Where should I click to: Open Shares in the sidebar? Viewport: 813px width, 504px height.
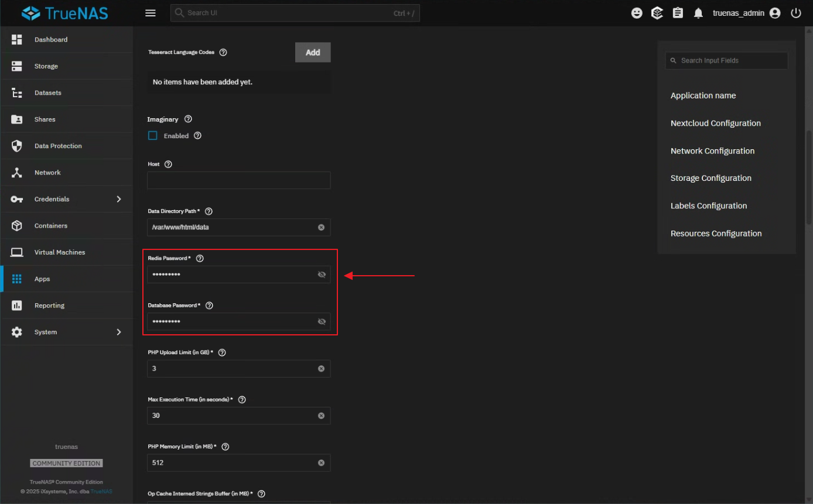(x=67, y=119)
